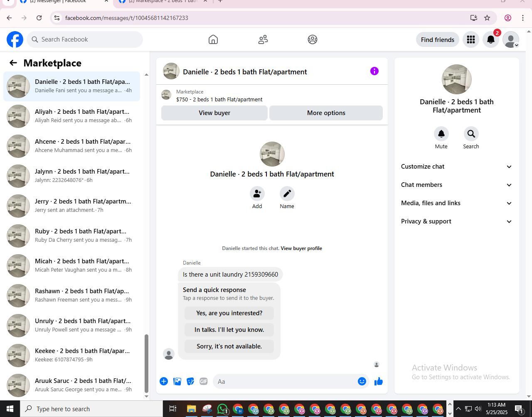The height and width of the screenshot is (417, 532).
Task: Open the Rashawn conversation
Action: pyautogui.click(x=72, y=296)
